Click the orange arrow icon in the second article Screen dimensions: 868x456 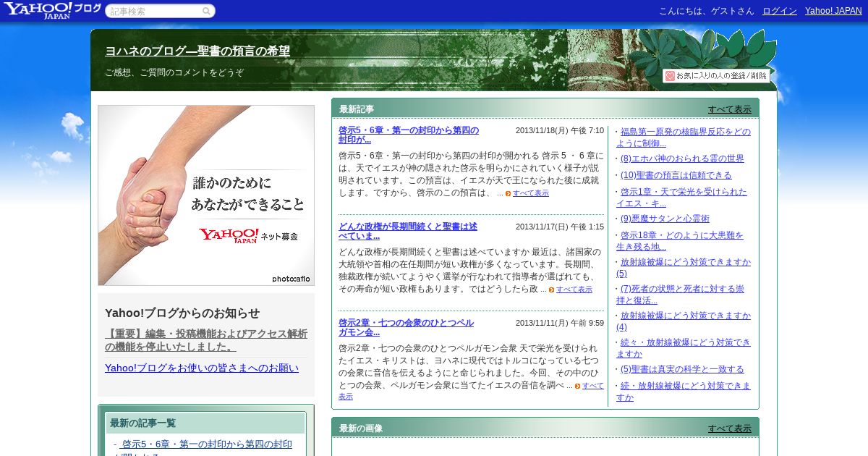coord(552,290)
